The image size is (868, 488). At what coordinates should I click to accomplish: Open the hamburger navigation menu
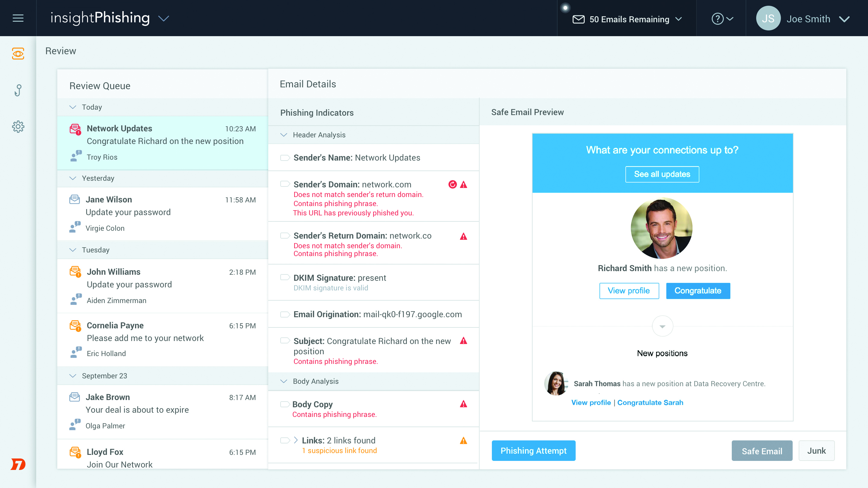click(18, 18)
